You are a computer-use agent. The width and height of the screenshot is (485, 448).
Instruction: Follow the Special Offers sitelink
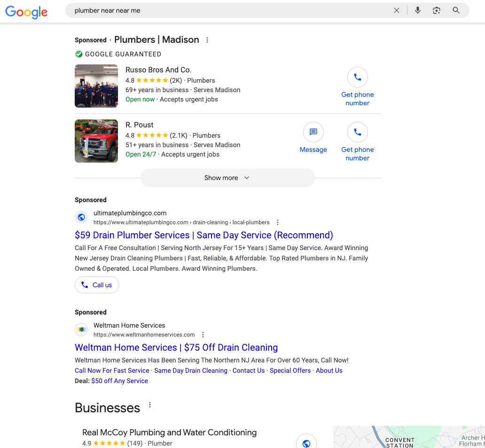[290, 370]
